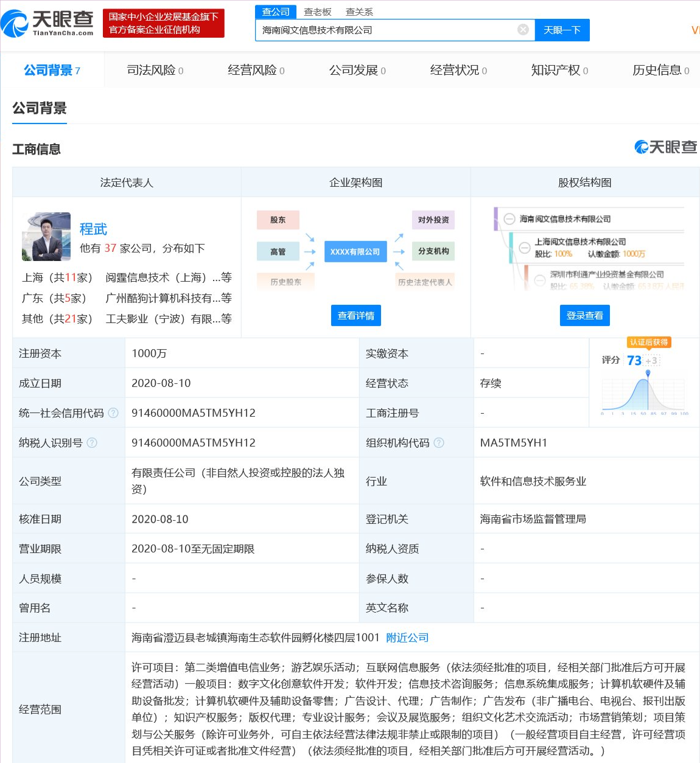Open the 附近公司 link
The height and width of the screenshot is (763, 700).
405,637
